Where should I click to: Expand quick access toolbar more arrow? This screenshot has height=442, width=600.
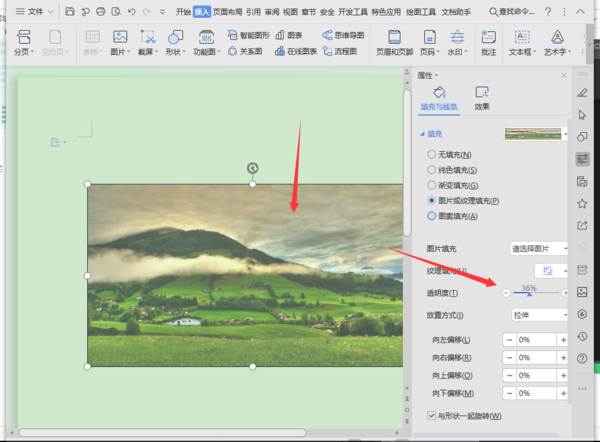coord(162,12)
